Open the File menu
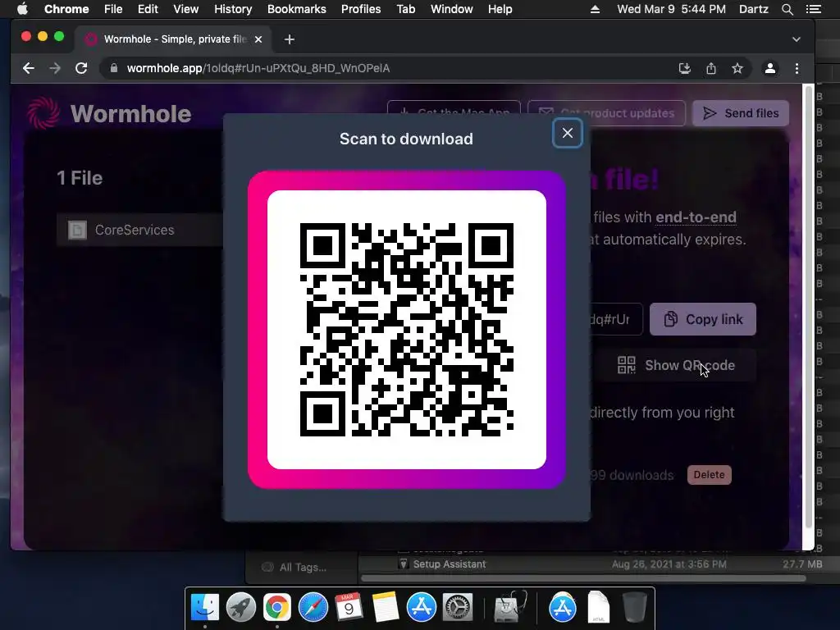840x630 pixels. (x=113, y=9)
